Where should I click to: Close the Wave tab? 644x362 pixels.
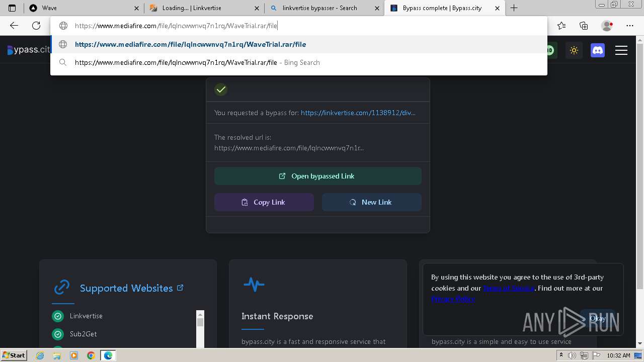pyautogui.click(x=136, y=8)
